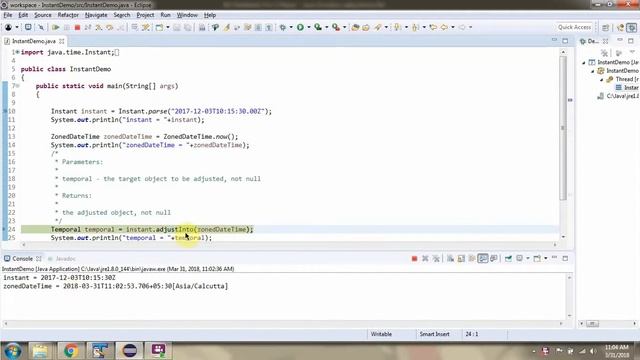Screen dimensions: 640x360
Task: Click the Open Perspective icon
Action: coord(605,27)
